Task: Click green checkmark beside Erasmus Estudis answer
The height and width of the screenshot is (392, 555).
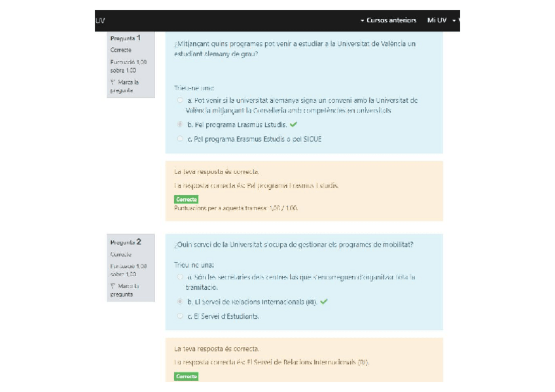Action: pos(293,124)
